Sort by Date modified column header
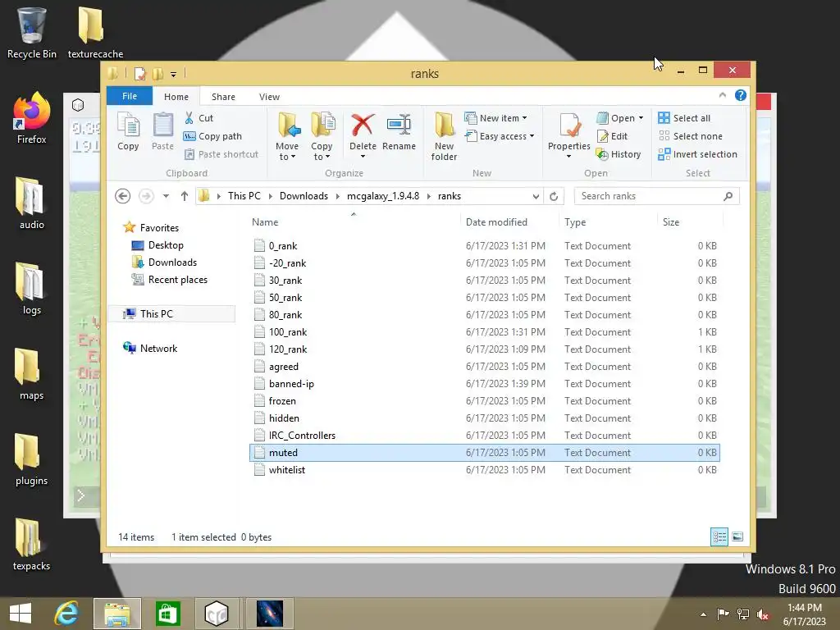This screenshot has width=840, height=630. (x=509, y=222)
